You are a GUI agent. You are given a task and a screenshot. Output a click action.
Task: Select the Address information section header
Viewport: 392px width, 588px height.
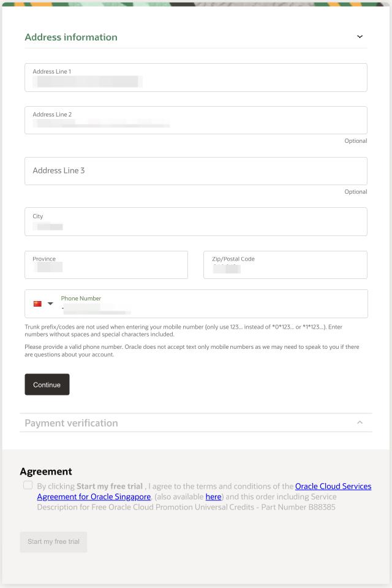[70, 37]
